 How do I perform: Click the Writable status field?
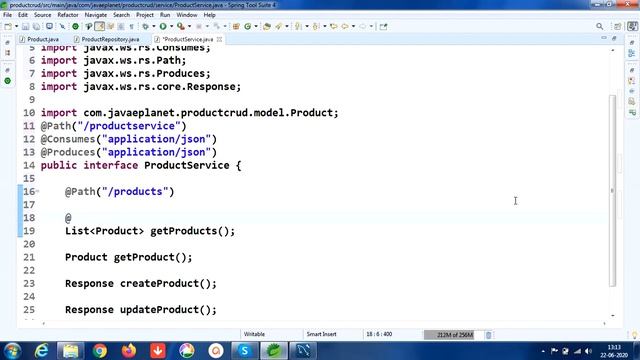[254, 334]
